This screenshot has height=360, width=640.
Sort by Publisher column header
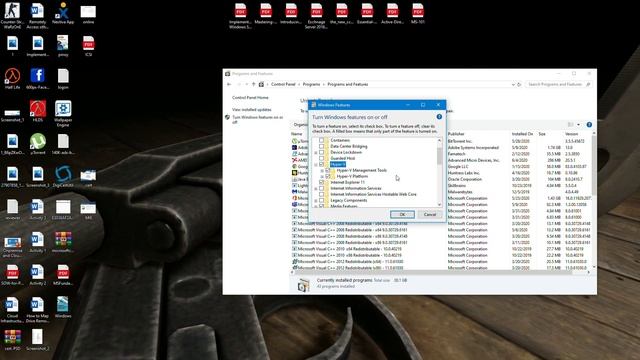[456, 134]
